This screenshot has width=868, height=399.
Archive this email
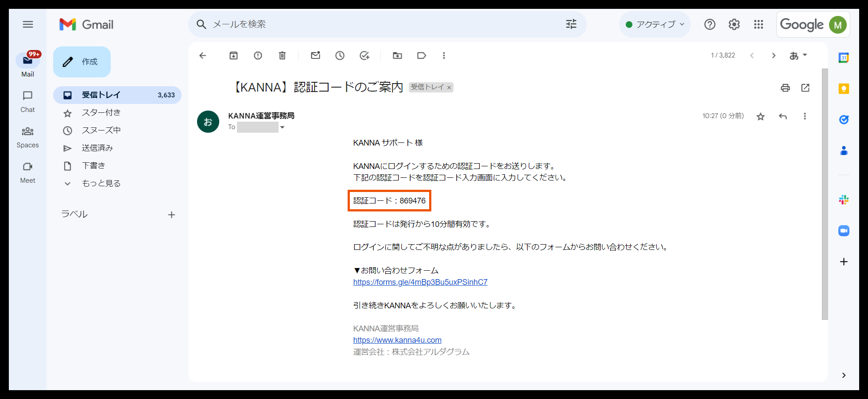(233, 55)
